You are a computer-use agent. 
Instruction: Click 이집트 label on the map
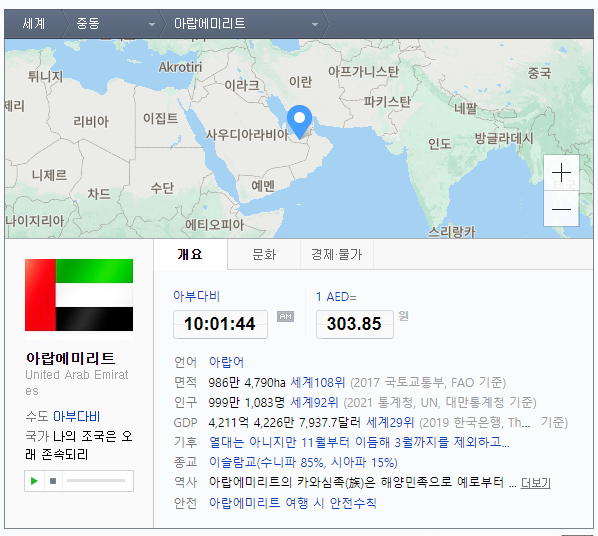coord(161,118)
